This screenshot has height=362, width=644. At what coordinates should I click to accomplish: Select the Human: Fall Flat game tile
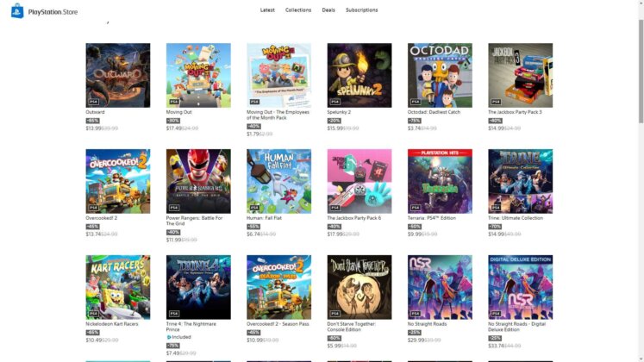click(x=278, y=181)
